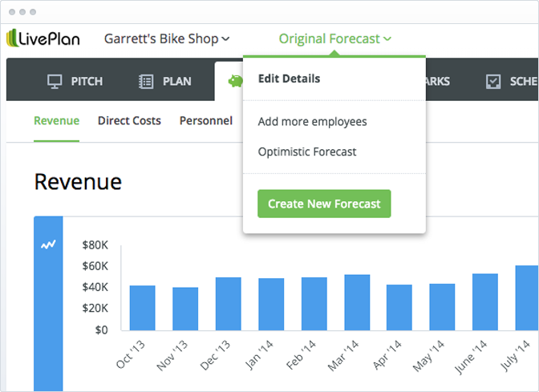Open the Garrett's Bike Shop dropdown
539x392 pixels.
click(x=167, y=38)
